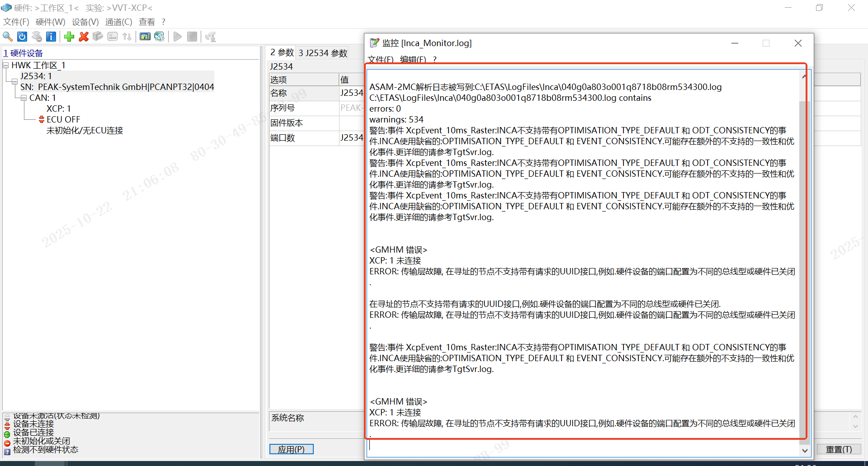Collapse the CAN: 1 tree node
The width and height of the screenshot is (868, 466).
[x=24, y=98]
